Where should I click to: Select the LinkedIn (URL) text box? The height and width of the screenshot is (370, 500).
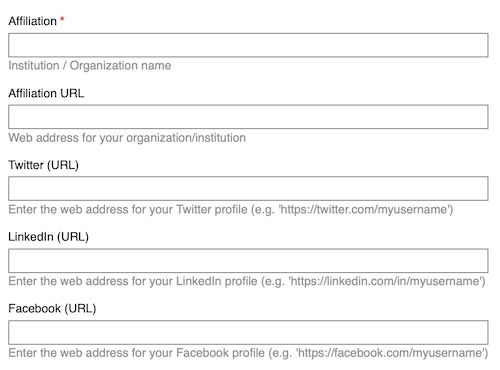[248, 261]
